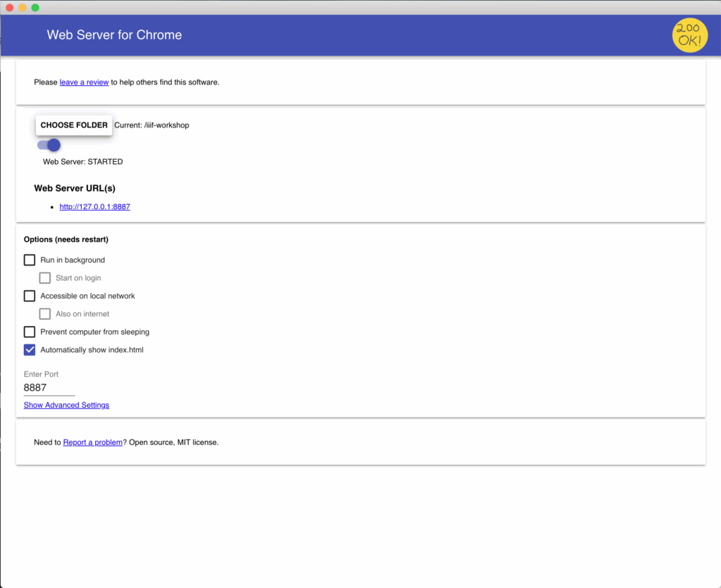Click the Web Server for Chrome title
Screen dimensions: 721x588
pyautogui.click(x=115, y=35)
